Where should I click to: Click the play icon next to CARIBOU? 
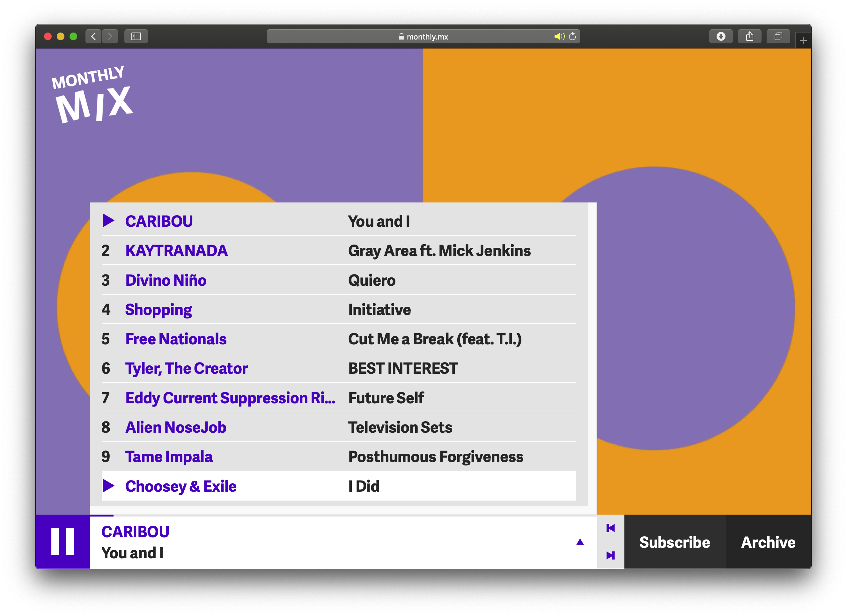coord(108,220)
